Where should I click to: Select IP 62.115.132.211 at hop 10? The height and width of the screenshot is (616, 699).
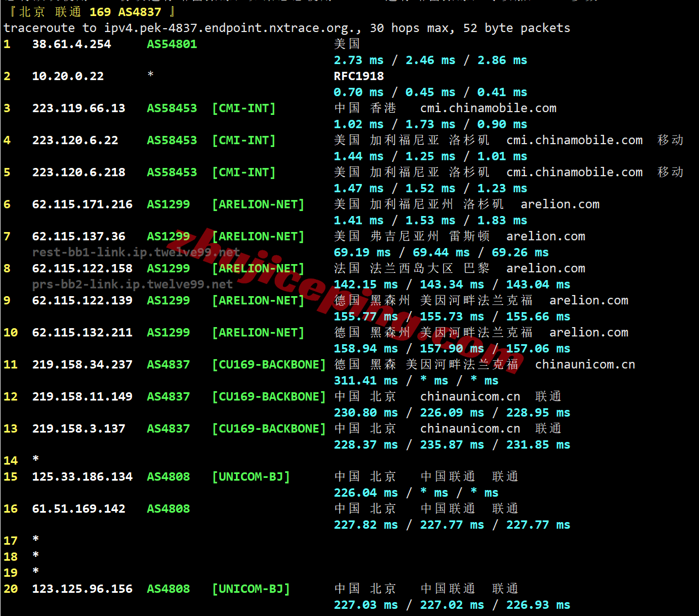(82, 333)
